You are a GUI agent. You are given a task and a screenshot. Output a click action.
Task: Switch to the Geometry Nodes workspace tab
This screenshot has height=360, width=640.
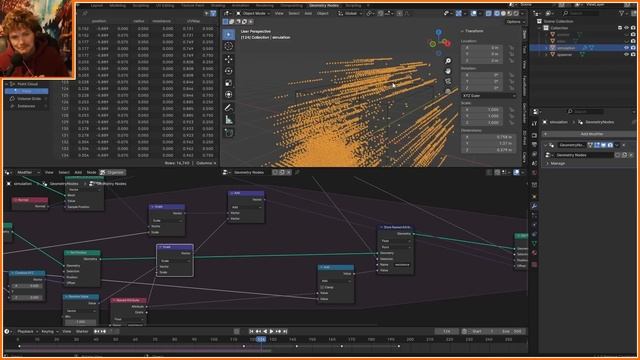324,6
